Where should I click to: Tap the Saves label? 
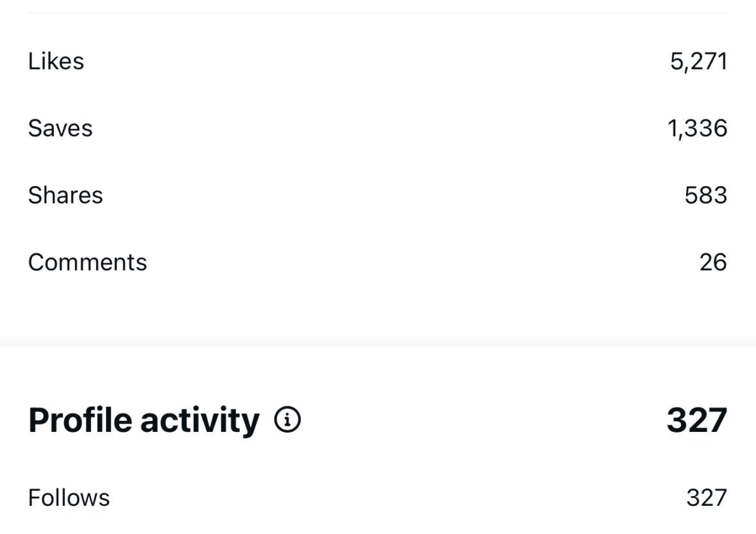60,128
